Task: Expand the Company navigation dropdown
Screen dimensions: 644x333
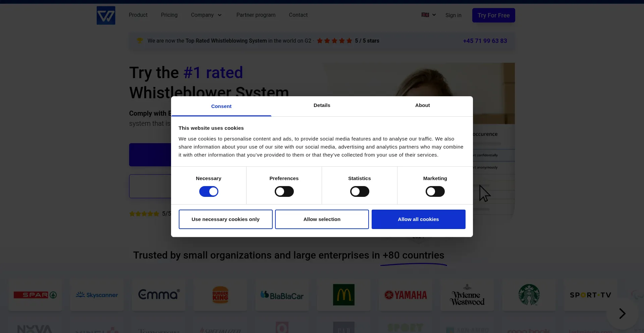Action: coord(206,15)
